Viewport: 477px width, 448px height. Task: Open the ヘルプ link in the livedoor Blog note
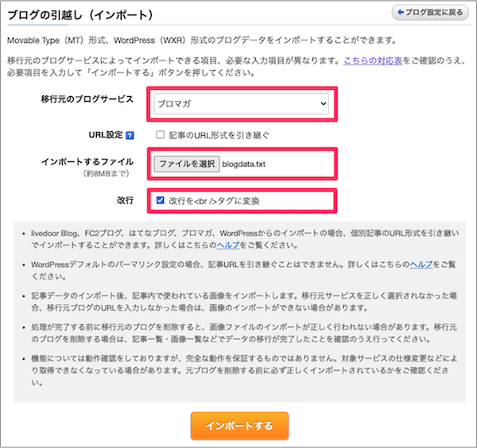[228, 245]
